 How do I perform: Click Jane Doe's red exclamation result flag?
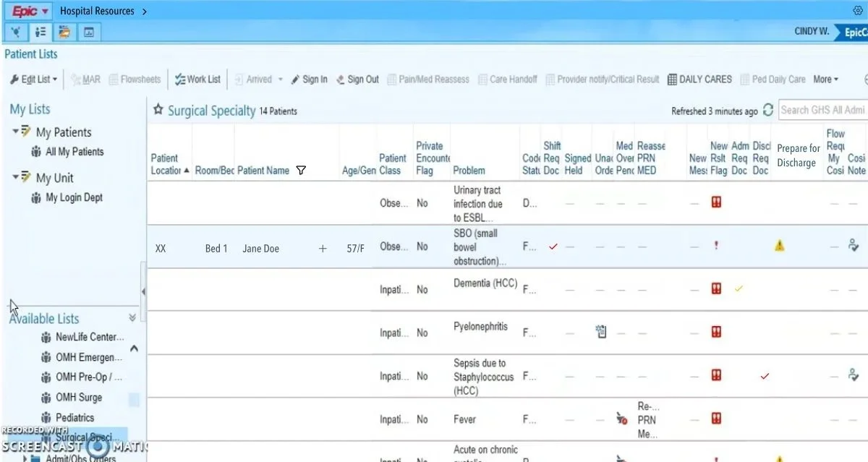(716, 246)
